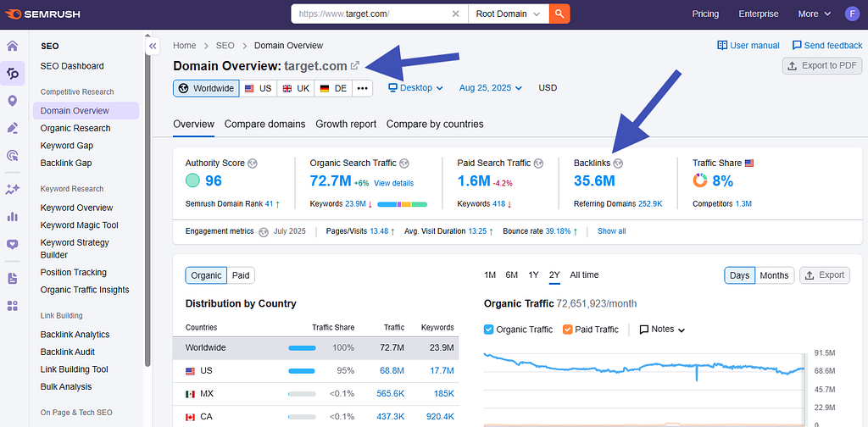
Task: Open the Home icon in left rail
Action: (x=12, y=46)
